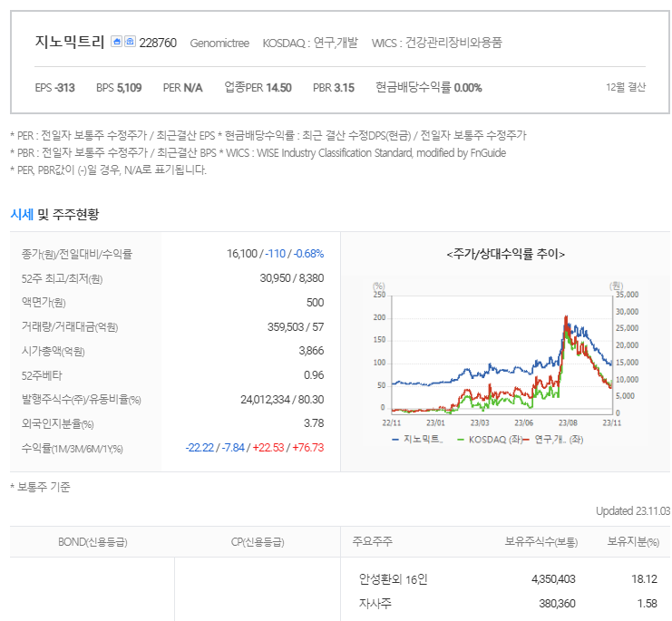
Task: Click WICS : 건강관리장비와용품 classification
Action: pyautogui.click(x=437, y=43)
